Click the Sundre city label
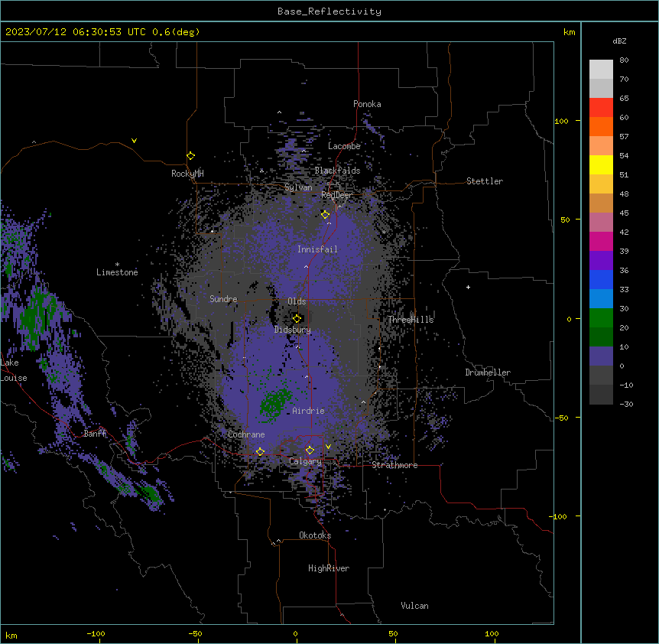 (223, 299)
